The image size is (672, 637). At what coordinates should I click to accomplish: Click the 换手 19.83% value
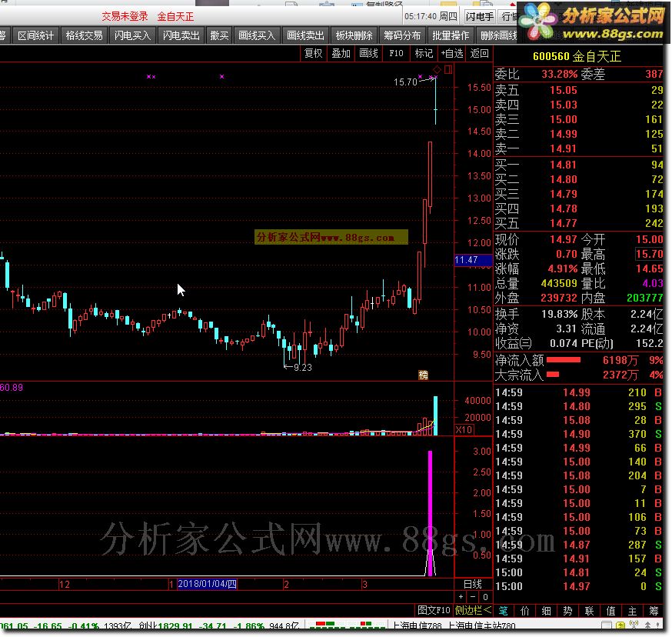pos(559,314)
